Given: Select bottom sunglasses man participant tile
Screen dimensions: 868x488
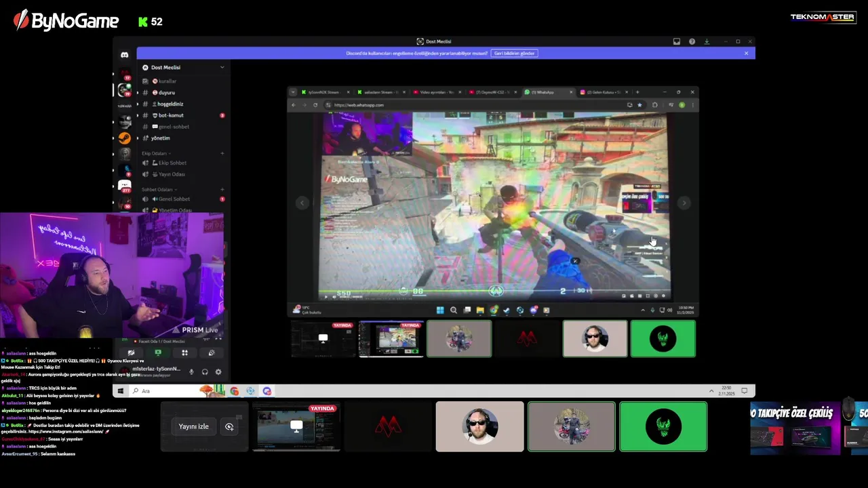Looking at the screenshot, I should pos(480,427).
